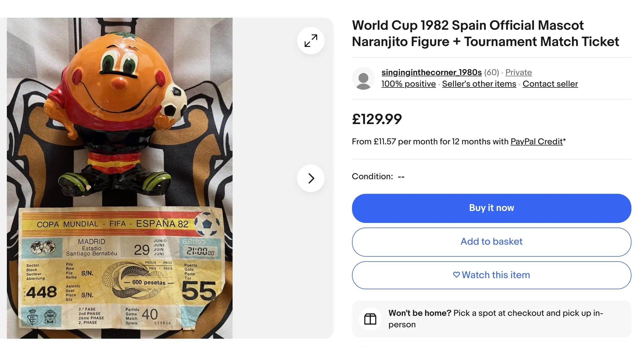Screen dimensions: 644x347
Task: Click the pickup parcel box icon
Action: pyautogui.click(x=370, y=319)
